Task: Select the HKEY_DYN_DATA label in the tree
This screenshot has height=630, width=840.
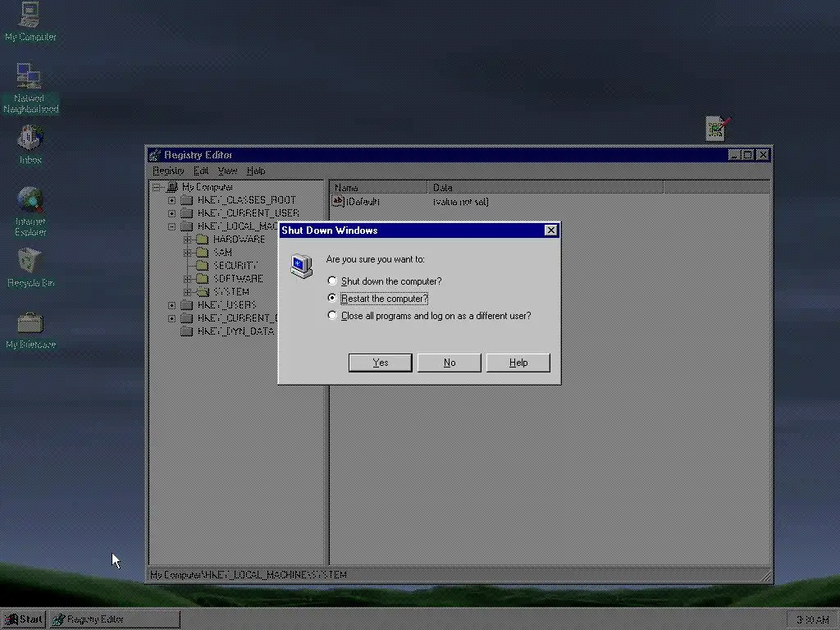Action: (x=235, y=331)
